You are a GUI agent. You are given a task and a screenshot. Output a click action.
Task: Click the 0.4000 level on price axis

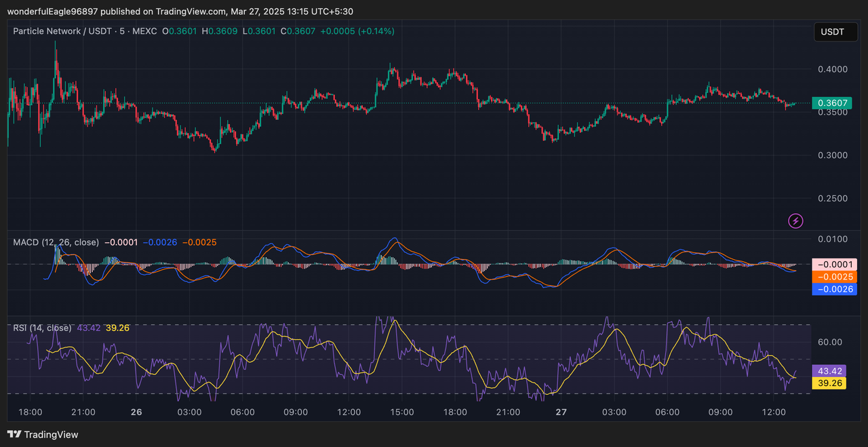tap(831, 69)
